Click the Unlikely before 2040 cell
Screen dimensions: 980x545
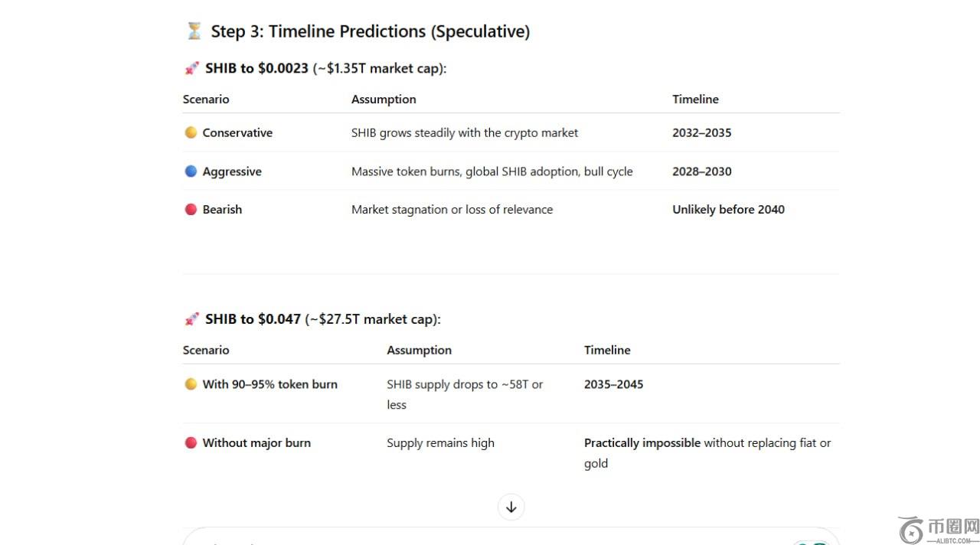[728, 210]
